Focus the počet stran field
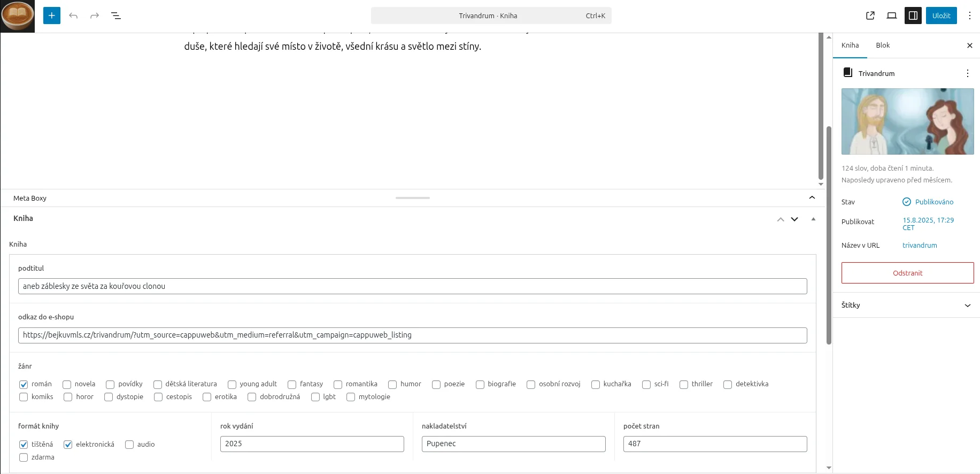980x474 pixels. tap(715, 444)
